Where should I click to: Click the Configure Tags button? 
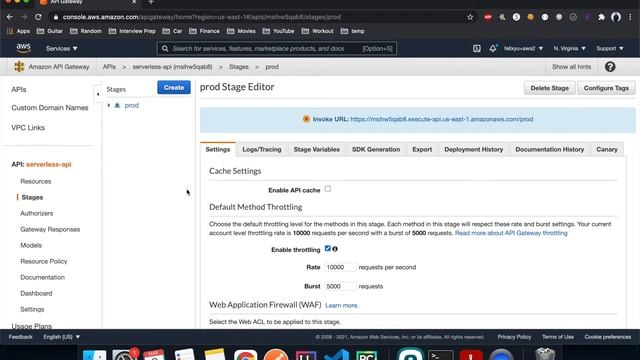(x=606, y=88)
